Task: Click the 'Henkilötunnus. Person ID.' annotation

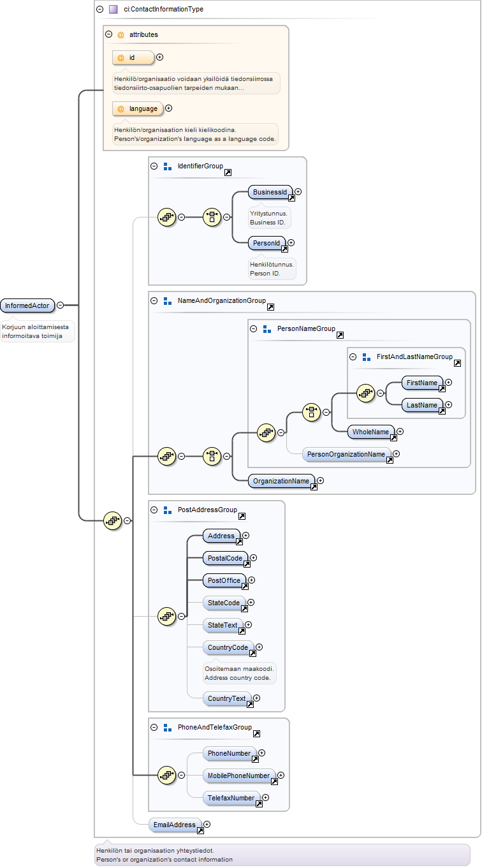Action: click(272, 268)
